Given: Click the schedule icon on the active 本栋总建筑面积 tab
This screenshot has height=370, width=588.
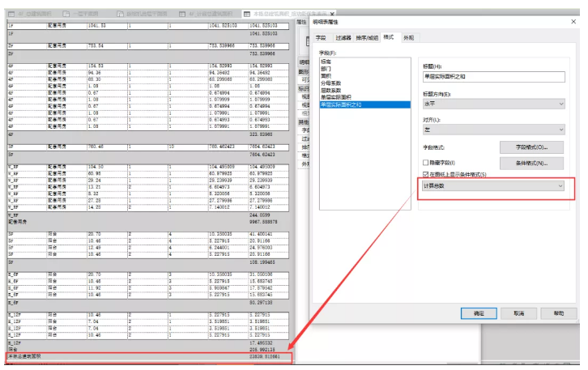Looking at the screenshot, I should coord(247,14).
